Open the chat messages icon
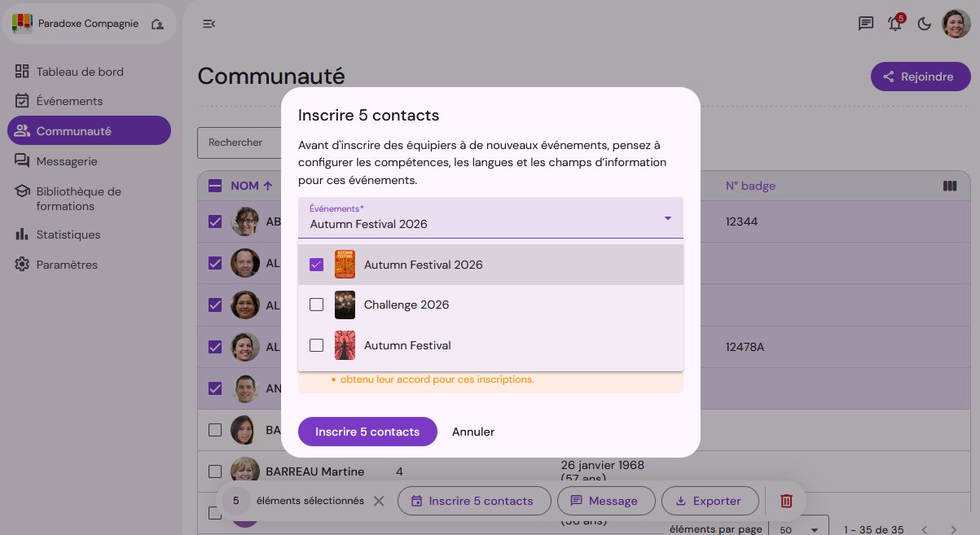The height and width of the screenshot is (535, 980). pyautogui.click(x=866, y=24)
